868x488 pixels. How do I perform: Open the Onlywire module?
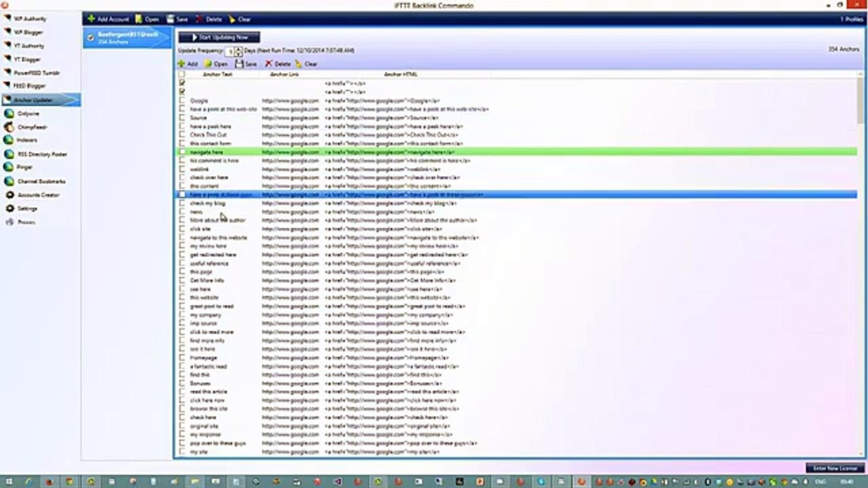click(x=28, y=113)
